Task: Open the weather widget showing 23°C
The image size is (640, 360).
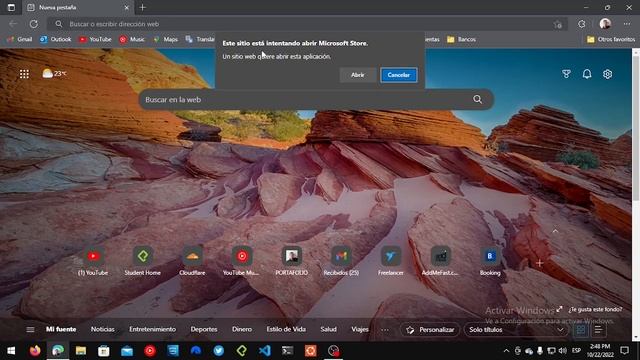Action: click(x=54, y=73)
